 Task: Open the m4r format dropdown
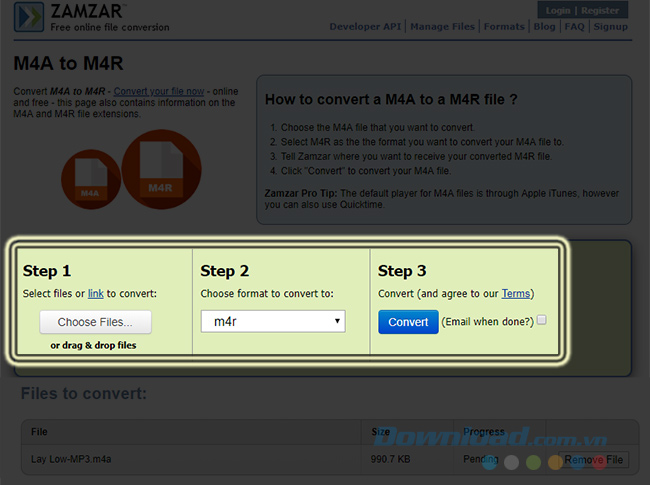pos(273,321)
